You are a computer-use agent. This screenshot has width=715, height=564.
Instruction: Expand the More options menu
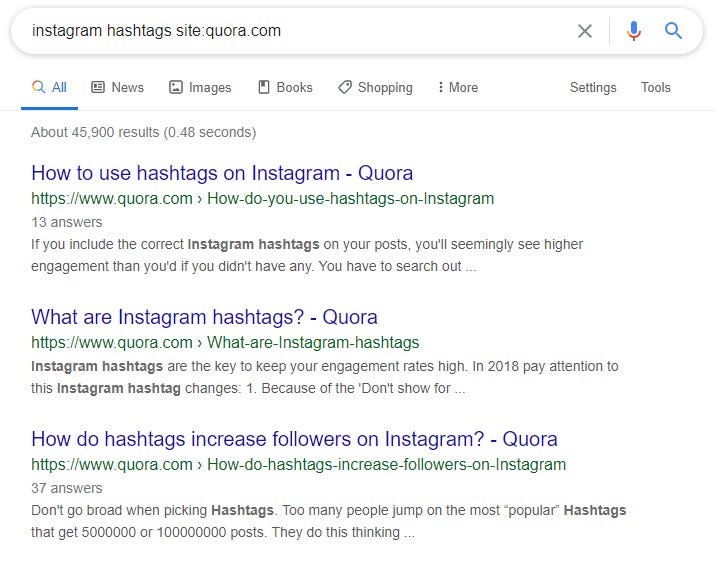pyautogui.click(x=458, y=87)
